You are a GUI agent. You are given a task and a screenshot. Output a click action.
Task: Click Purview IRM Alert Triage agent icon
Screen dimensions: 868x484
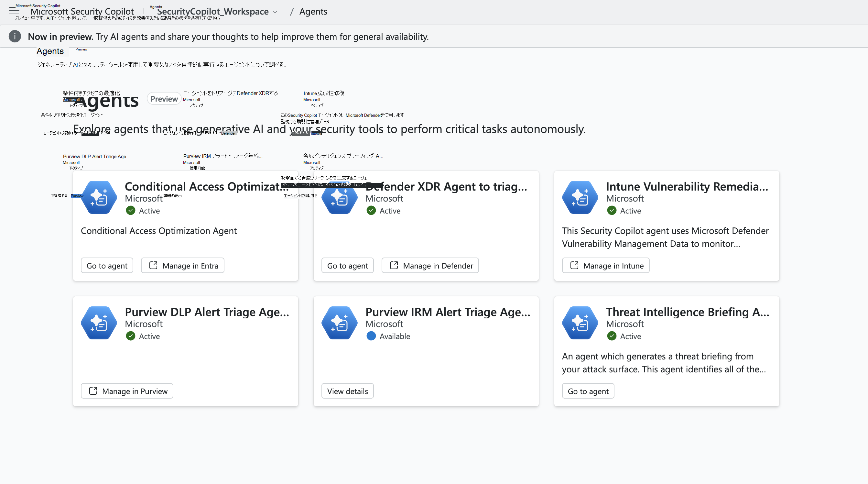[x=339, y=323]
